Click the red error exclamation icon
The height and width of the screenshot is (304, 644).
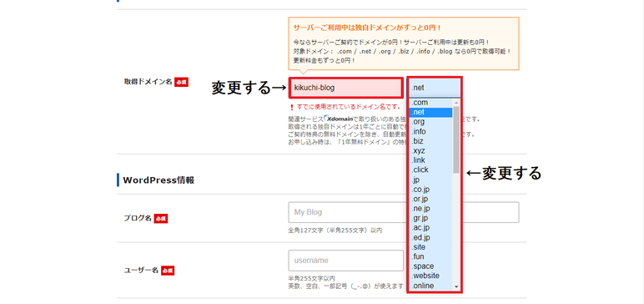point(292,108)
